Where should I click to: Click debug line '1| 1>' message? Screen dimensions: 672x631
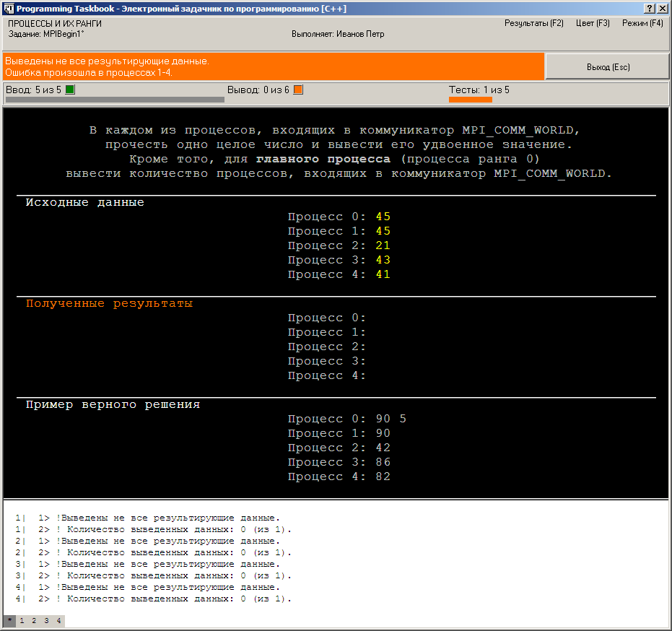click(x=147, y=518)
